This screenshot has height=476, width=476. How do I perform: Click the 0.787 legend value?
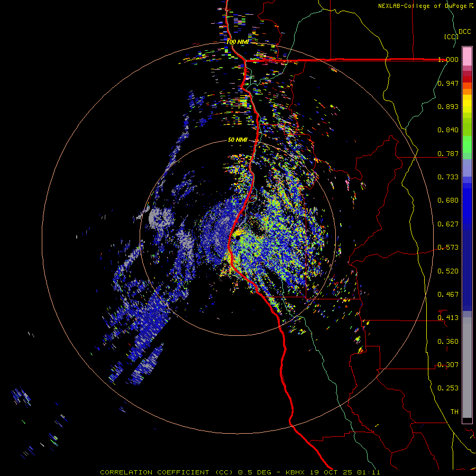coord(448,153)
